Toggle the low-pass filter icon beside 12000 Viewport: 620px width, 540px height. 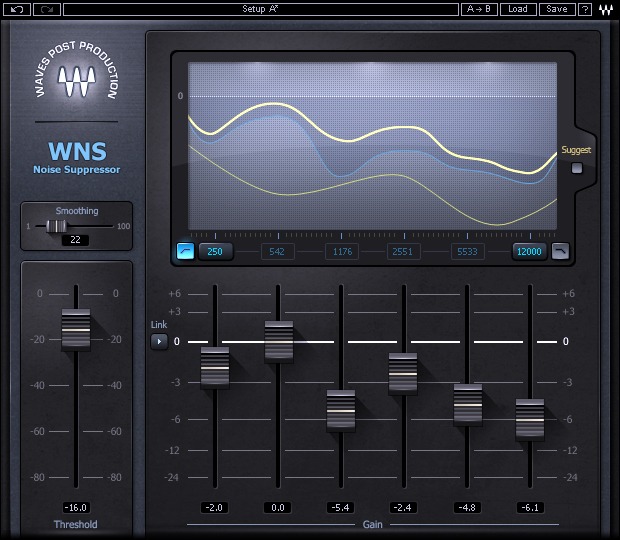coord(560,251)
